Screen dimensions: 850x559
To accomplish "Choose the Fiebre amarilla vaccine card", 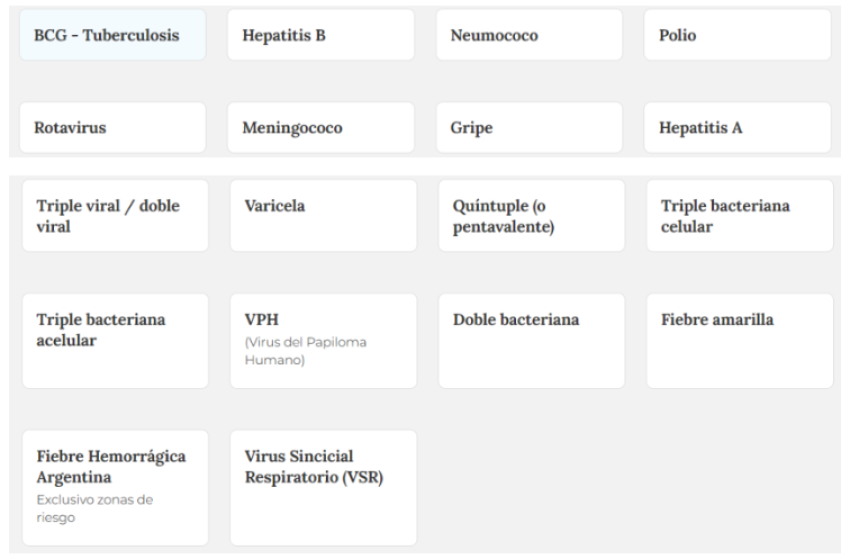I will tap(739, 341).
